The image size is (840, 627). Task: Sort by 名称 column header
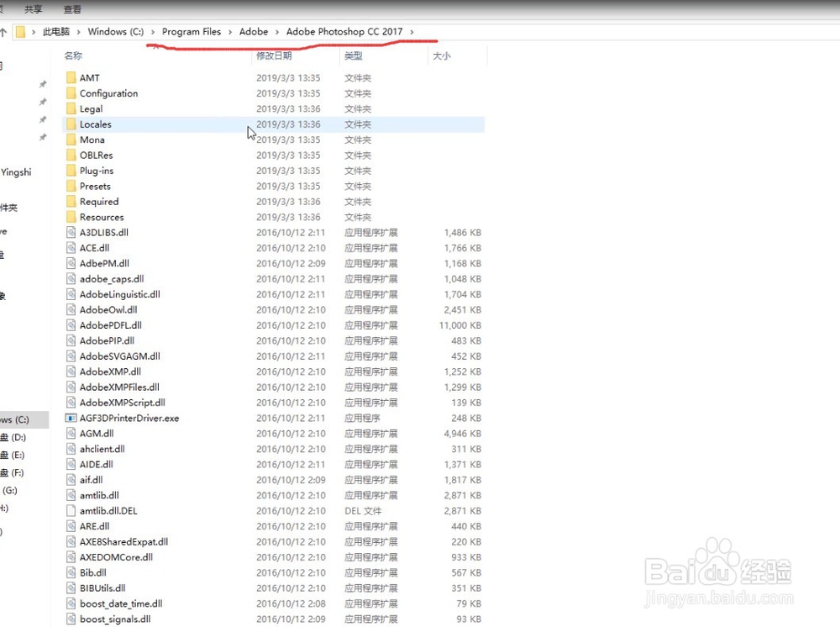tap(73, 55)
